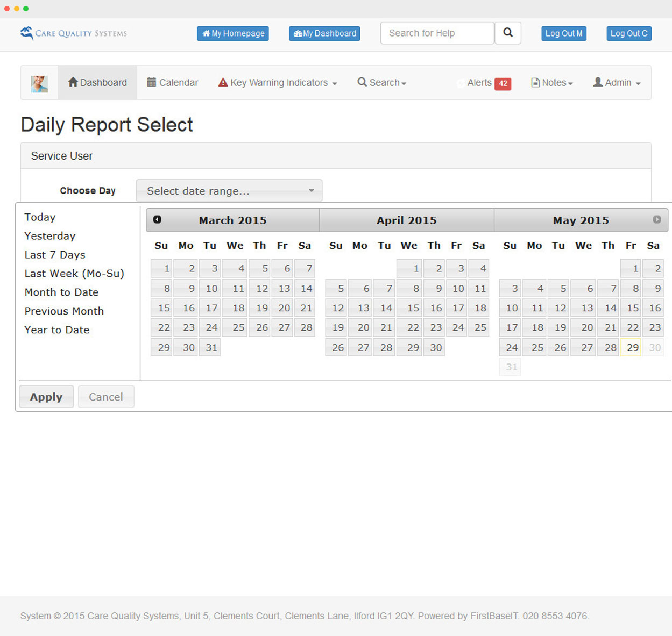Viewport: 672px width, 636px height.
Task: Open the Notes dropdown menu
Action: (552, 83)
